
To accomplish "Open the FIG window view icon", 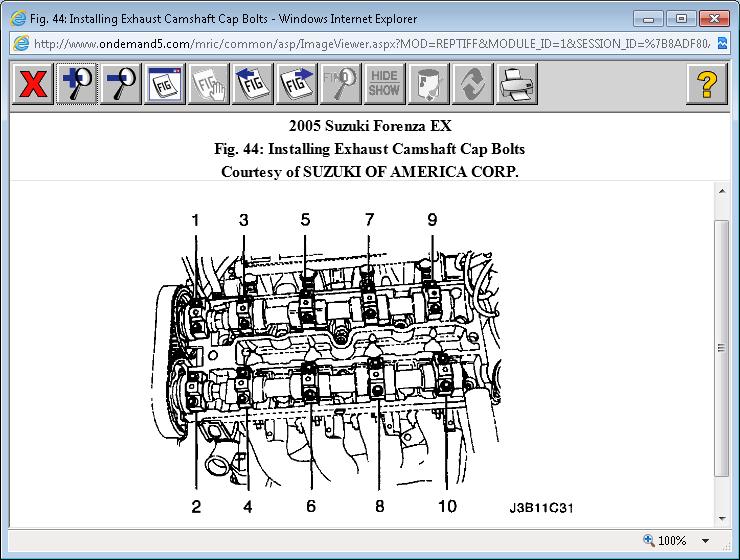I will point(164,84).
